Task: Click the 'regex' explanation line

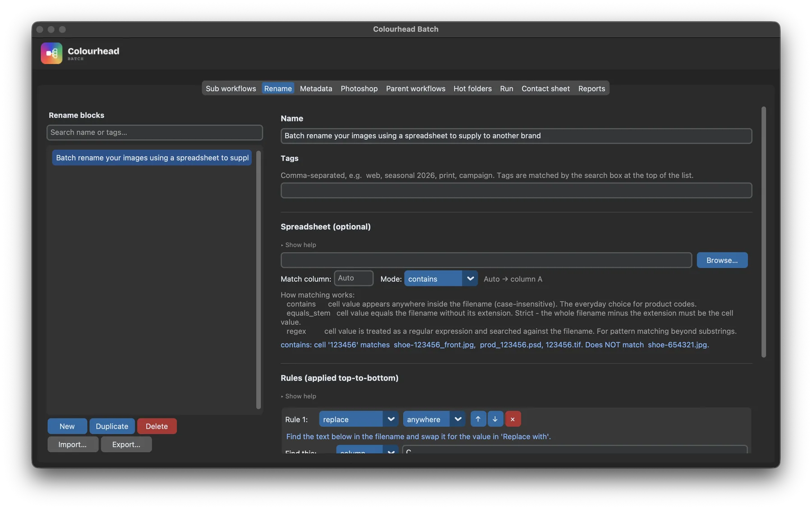Action: [512, 331]
